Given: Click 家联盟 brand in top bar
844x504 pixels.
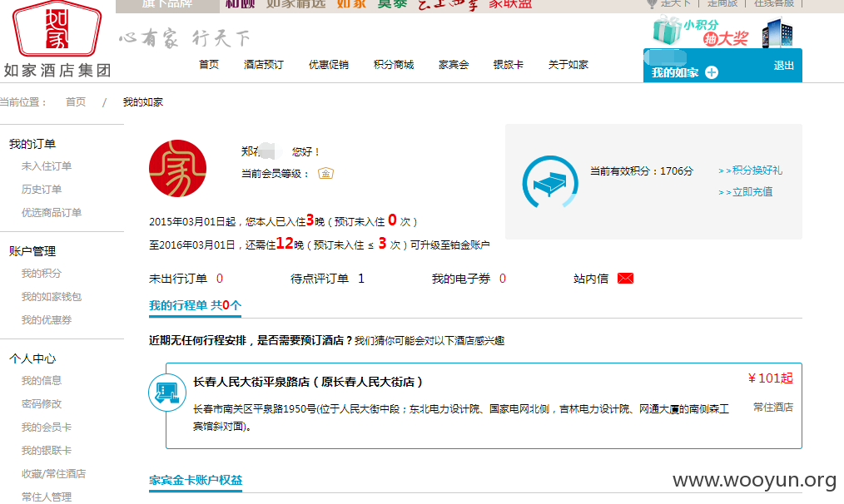Looking at the screenshot, I should [510, 4].
